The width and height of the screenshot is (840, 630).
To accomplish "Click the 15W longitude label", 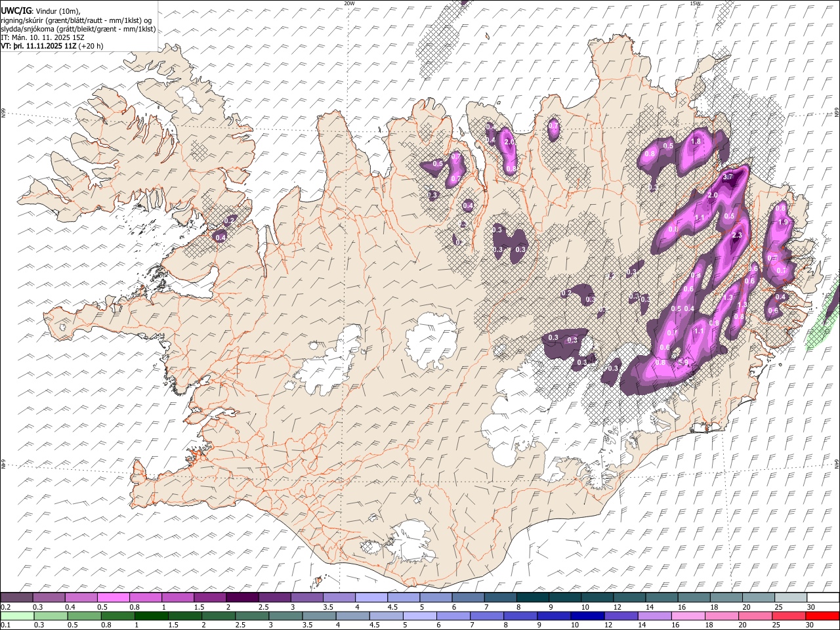I will (695, 3).
